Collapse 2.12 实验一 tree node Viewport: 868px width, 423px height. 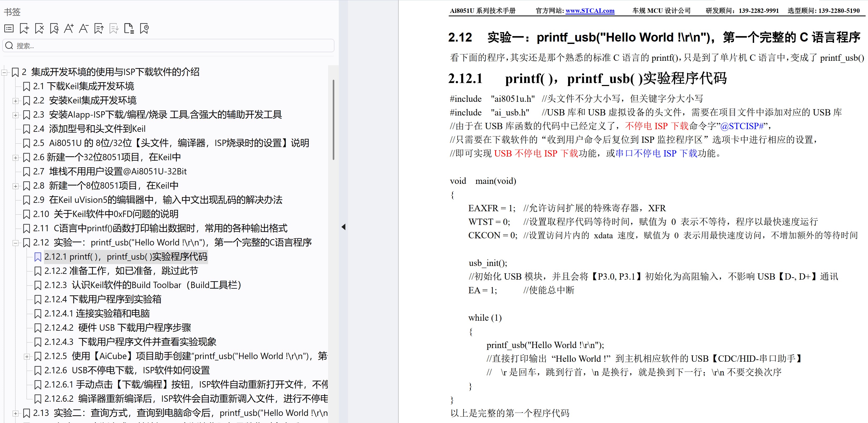tap(16, 243)
